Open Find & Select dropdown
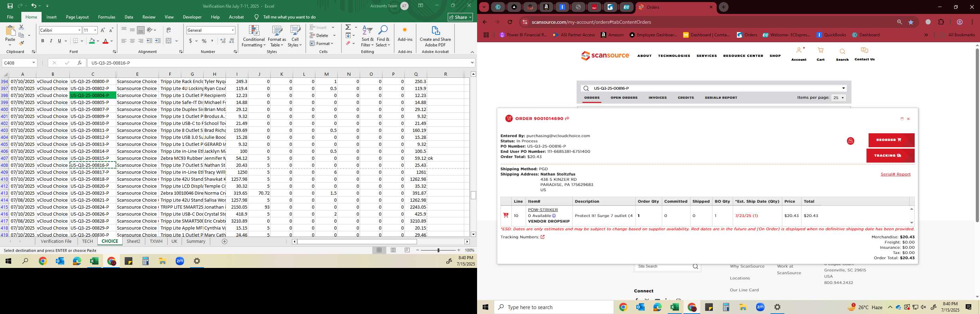 tap(383, 36)
